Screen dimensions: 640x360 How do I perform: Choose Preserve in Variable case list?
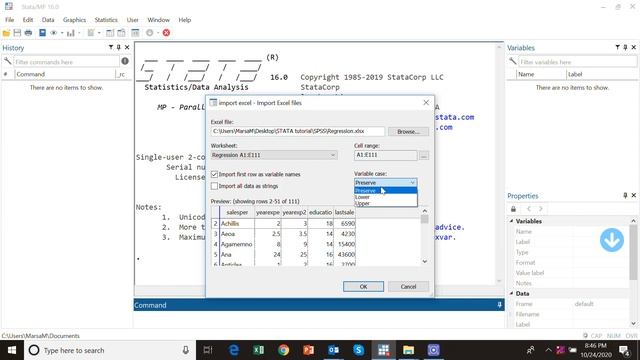[385, 191]
